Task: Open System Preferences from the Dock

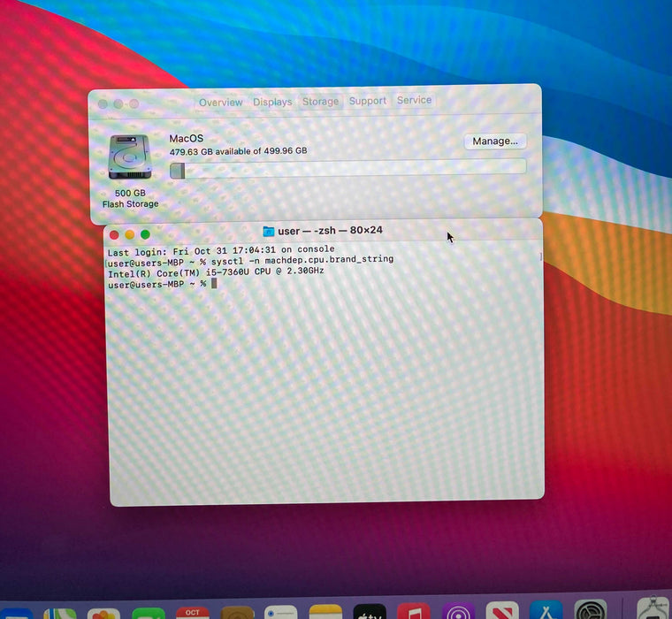Action: (591, 612)
